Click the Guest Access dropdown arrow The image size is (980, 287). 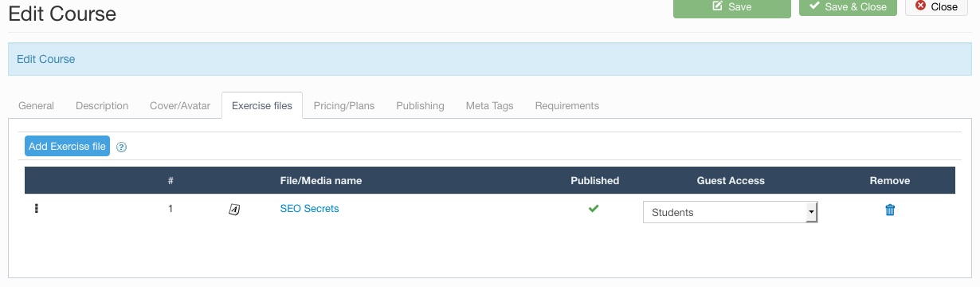point(811,212)
